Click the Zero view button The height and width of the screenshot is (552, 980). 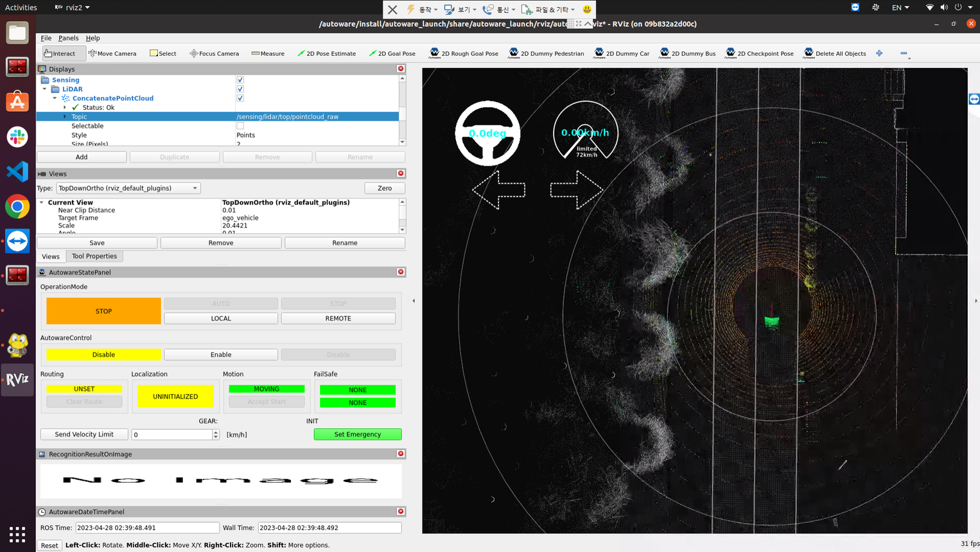click(385, 188)
